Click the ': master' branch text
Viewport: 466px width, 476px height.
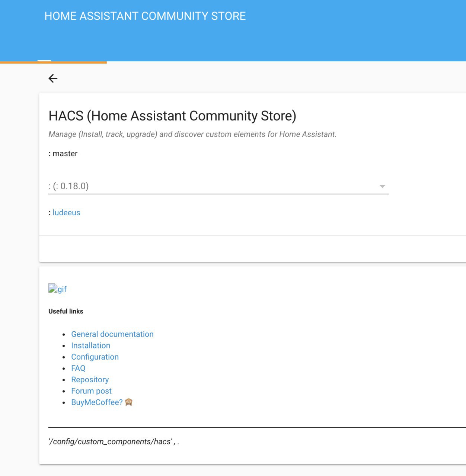(x=63, y=154)
